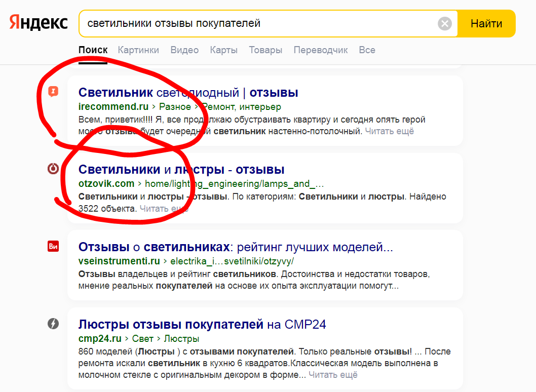Open result Светильники и люстры - отзывы

click(x=181, y=170)
